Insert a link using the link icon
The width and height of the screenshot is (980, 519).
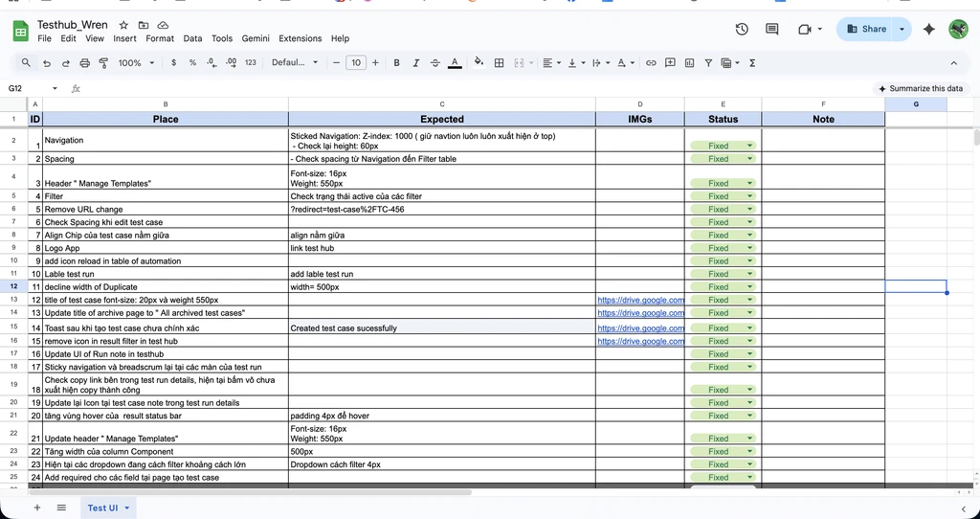[x=651, y=63]
